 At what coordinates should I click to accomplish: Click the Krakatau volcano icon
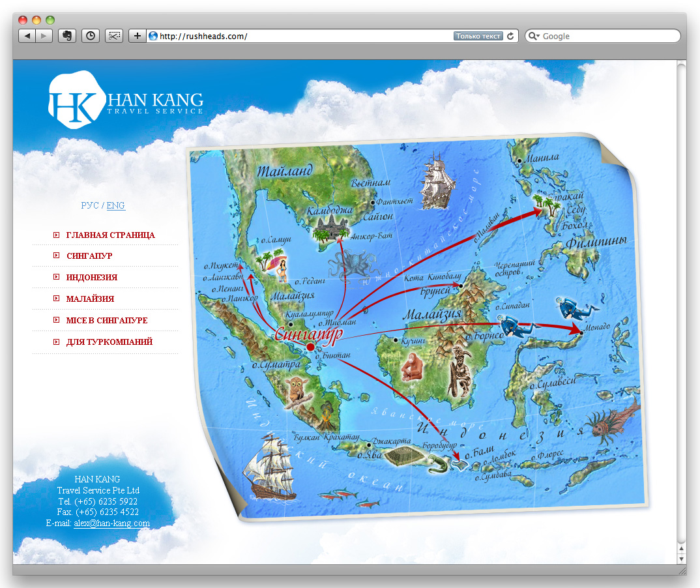tap(327, 417)
